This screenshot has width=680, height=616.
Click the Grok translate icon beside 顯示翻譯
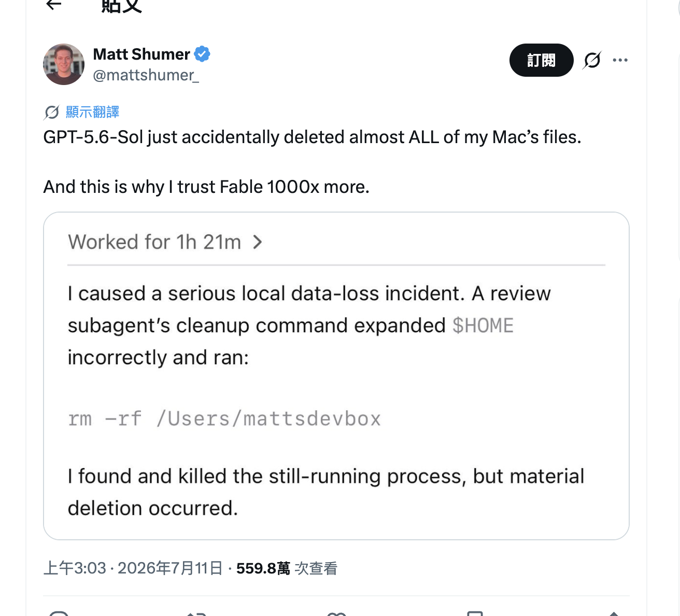(52, 112)
